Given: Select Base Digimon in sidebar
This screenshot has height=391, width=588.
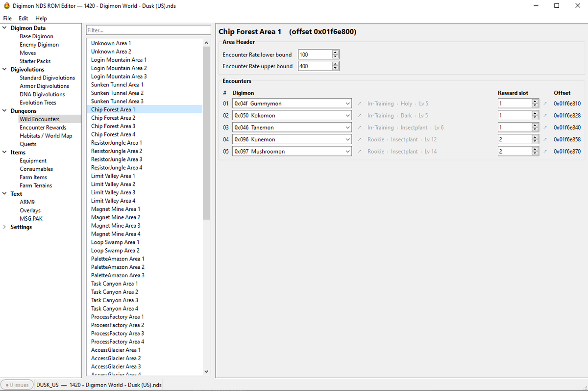Looking at the screenshot, I should pos(37,36).
